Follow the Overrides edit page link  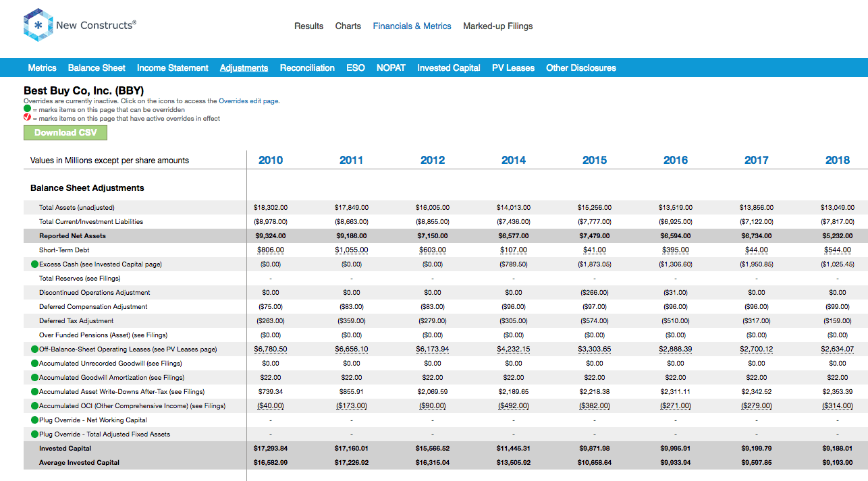coord(248,101)
